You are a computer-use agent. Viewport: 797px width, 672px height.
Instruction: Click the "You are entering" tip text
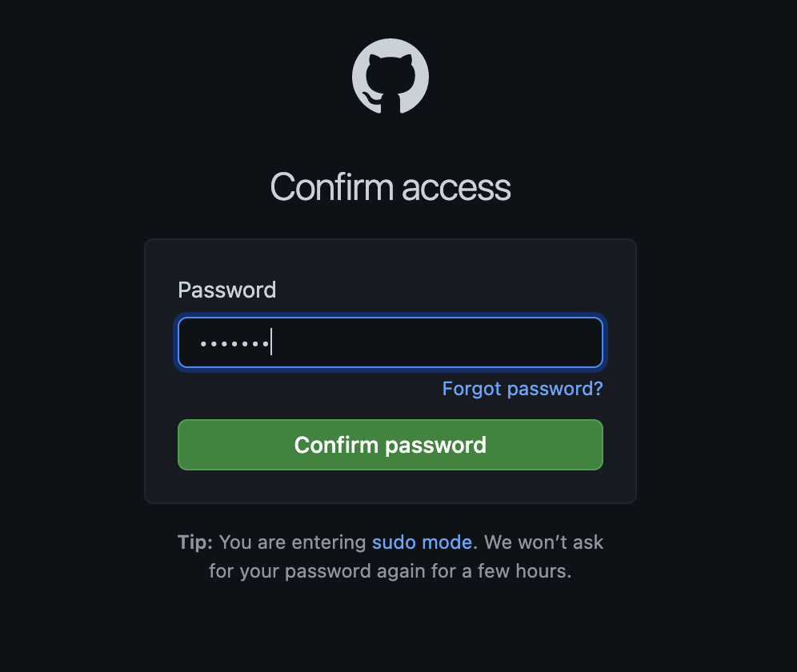coord(292,542)
